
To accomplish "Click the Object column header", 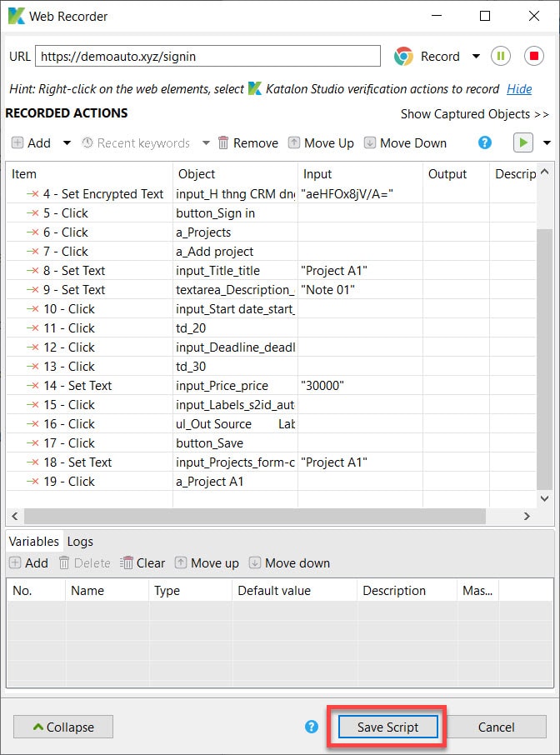I will point(235,174).
